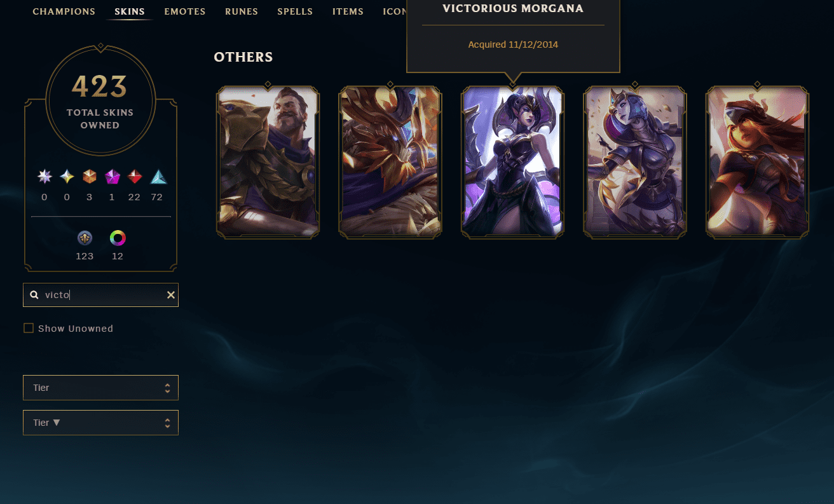Switch to the Champions tab
This screenshot has width=834, height=504.
pyautogui.click(x=64, y=11)
